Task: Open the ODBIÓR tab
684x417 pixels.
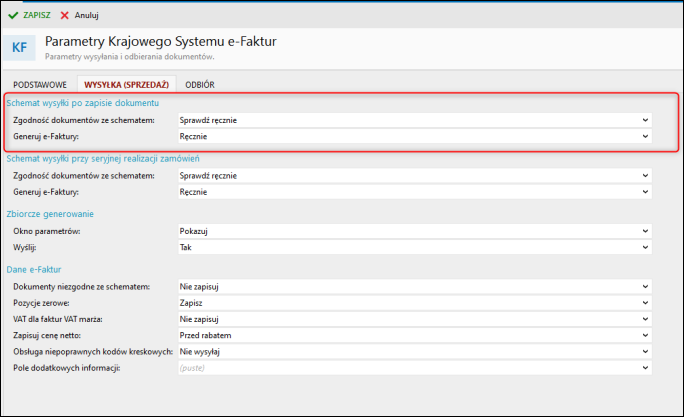Action: click(x=200, y=85)
